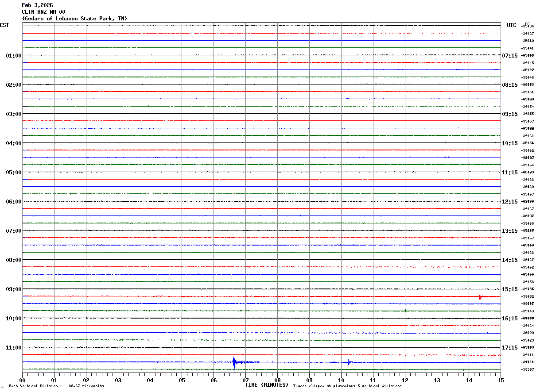Click the 15:15 UTC time label
Image resolution: width=536 pixels, height=392 pixels.
[x=510, y=289]
